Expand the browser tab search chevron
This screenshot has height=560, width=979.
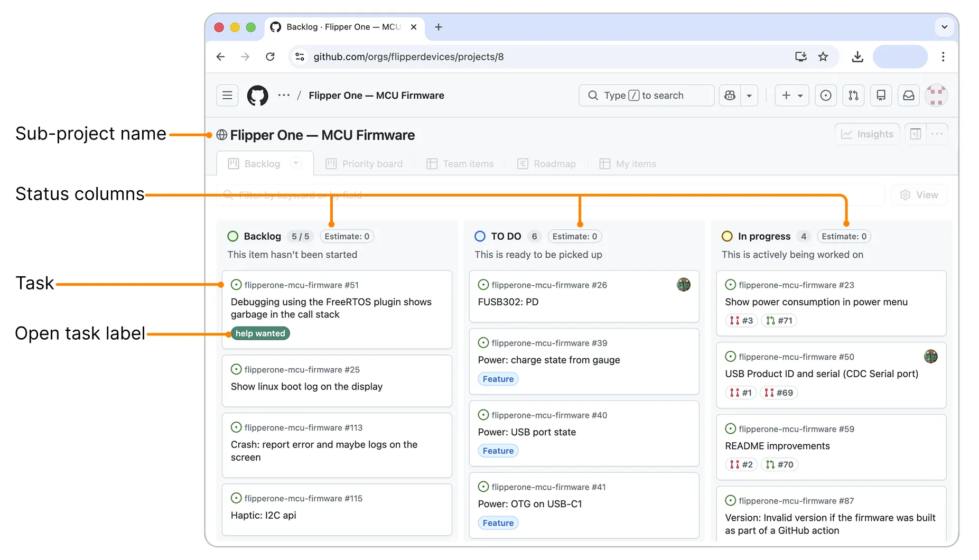tap(944, 27)
